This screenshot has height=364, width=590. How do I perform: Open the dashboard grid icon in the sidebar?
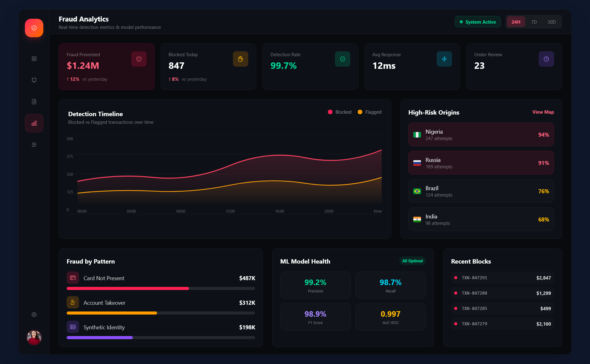34,58
